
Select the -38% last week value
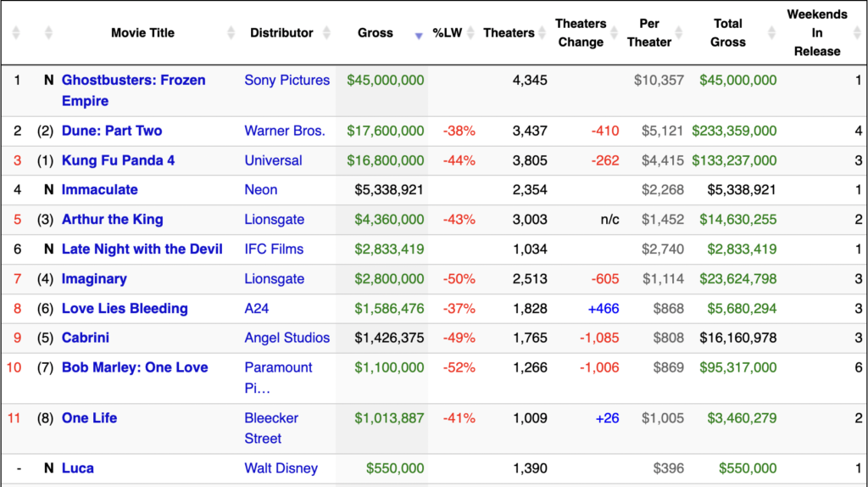[459, 131]
